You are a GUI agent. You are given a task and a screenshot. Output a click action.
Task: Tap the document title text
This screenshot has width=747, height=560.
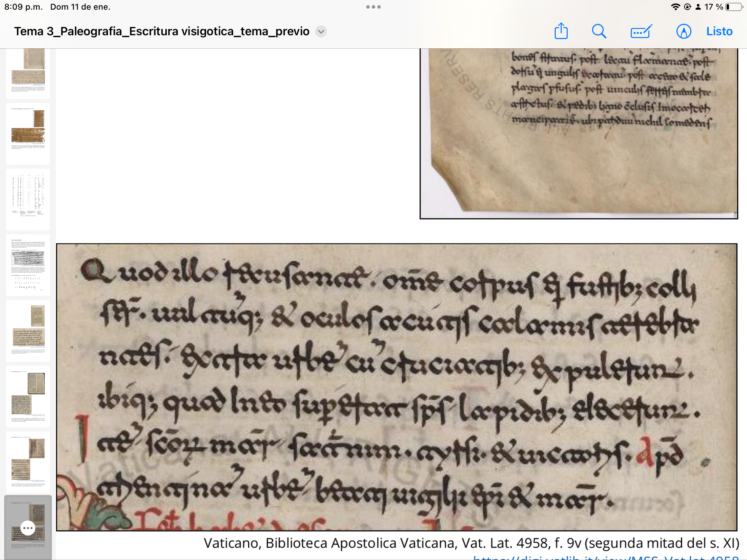tap(162, 31)
